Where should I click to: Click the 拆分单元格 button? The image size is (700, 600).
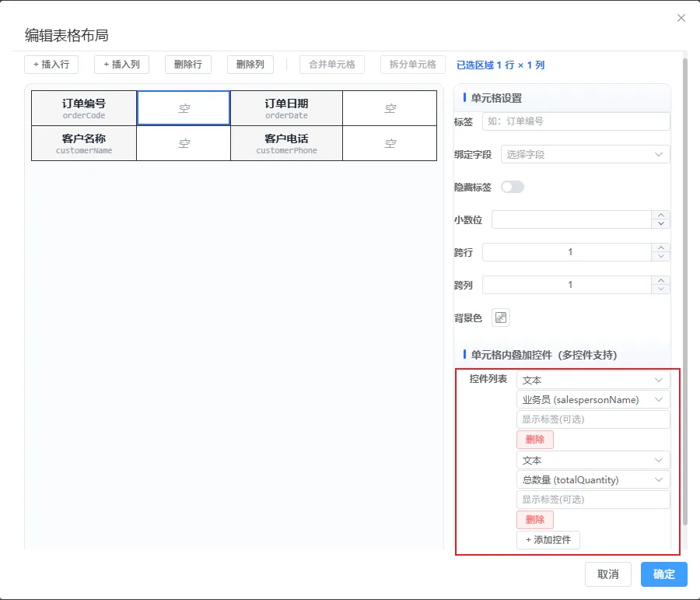pos(412,65)
